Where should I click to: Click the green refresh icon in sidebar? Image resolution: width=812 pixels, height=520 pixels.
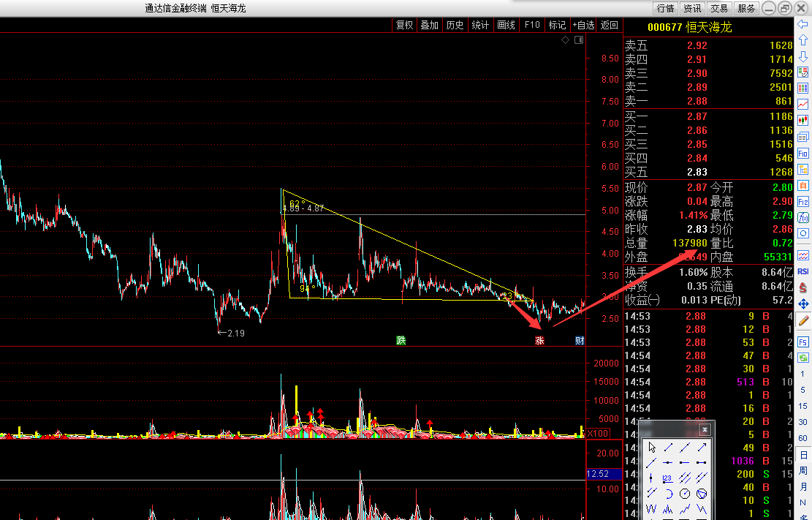click(x=803, y=358)
